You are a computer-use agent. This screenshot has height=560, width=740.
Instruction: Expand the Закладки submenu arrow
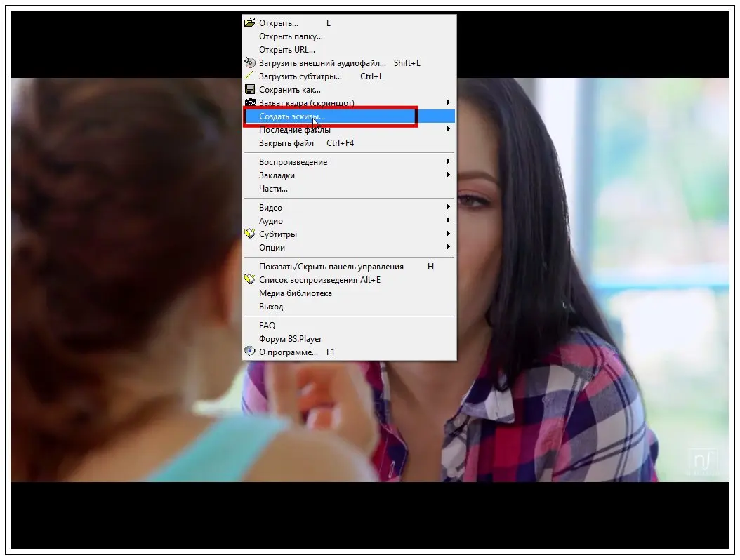pos(449,175)
